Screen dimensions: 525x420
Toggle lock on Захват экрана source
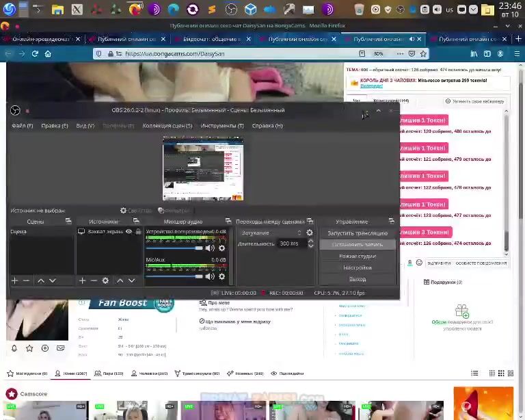click(138, 232)
